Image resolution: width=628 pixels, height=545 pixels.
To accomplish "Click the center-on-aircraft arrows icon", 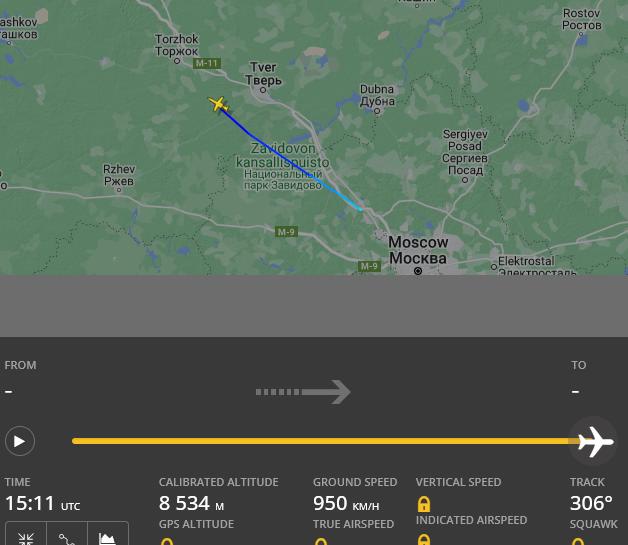I will point(26,537).
